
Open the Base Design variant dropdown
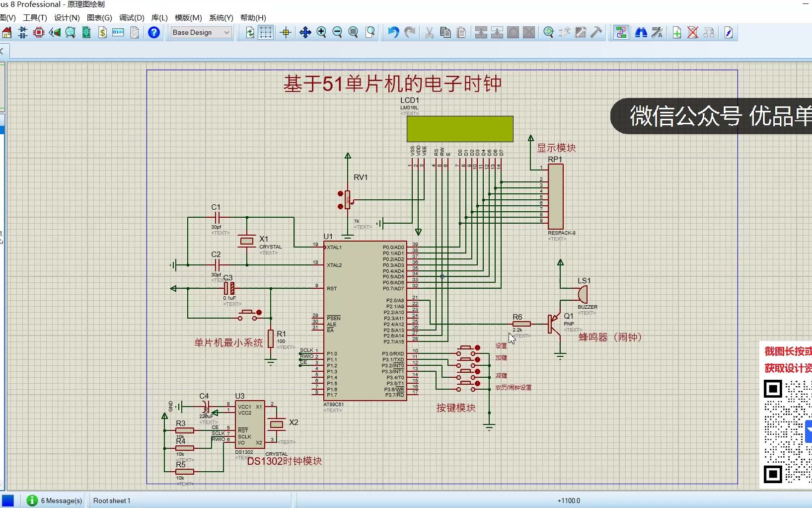[201, 33]
